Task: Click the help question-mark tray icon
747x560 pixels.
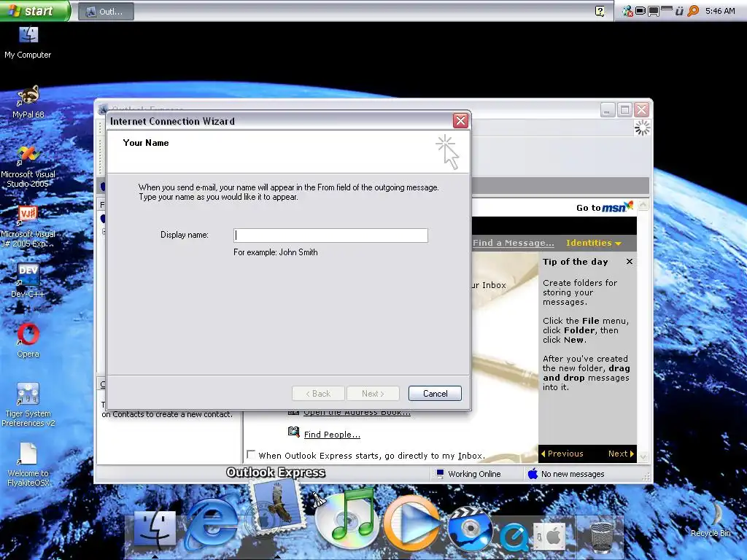Action: click(600, 11)
